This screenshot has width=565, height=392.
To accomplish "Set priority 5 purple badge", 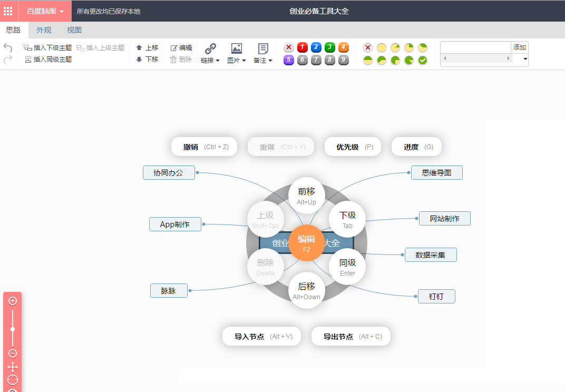I will click(x=289, y=60).
